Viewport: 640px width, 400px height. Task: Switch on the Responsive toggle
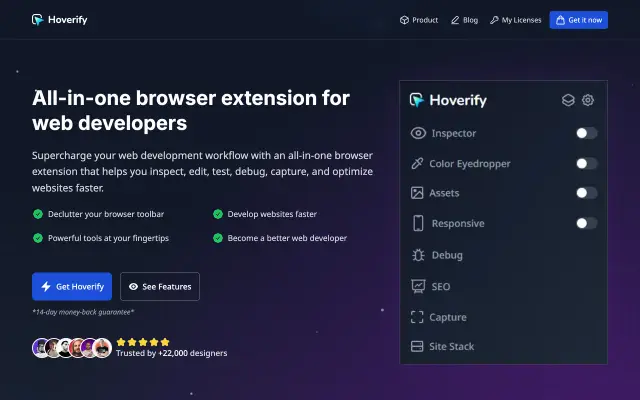tap(587, 223)
